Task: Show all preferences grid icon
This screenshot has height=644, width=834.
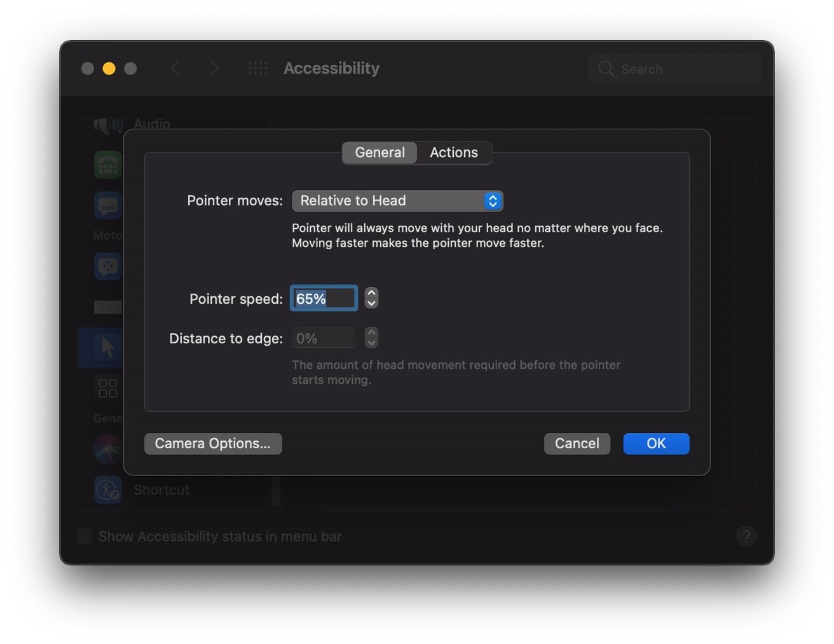Action: (257, 68)
